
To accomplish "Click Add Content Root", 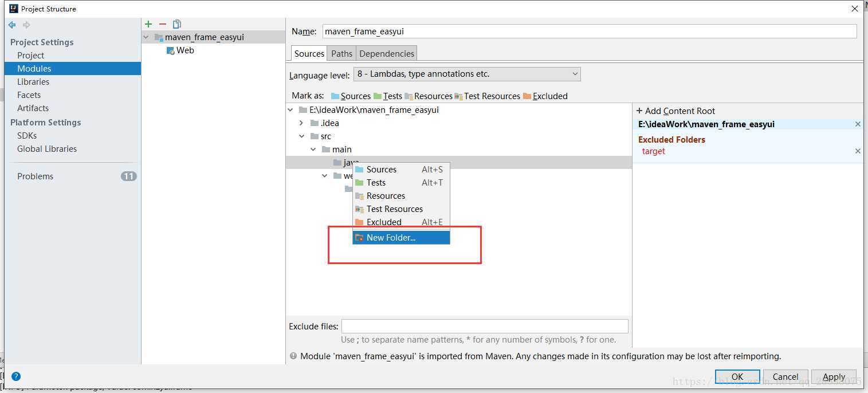I will click(675, 111).
